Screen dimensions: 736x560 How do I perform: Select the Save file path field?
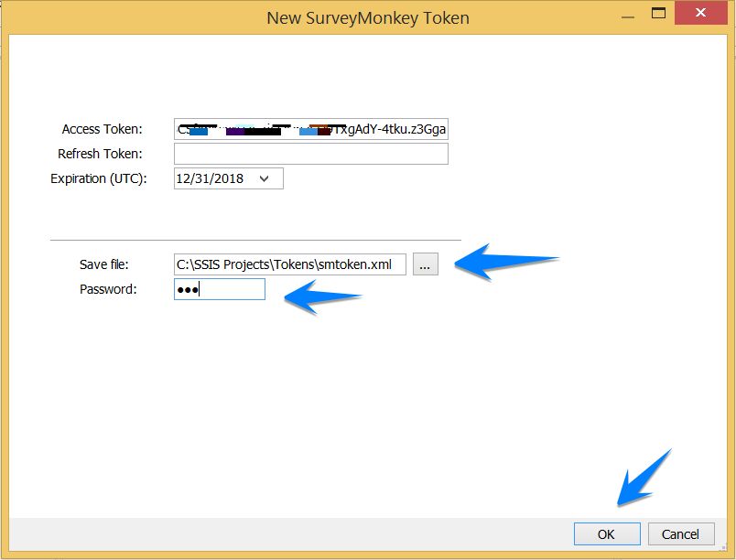(289, 264)
